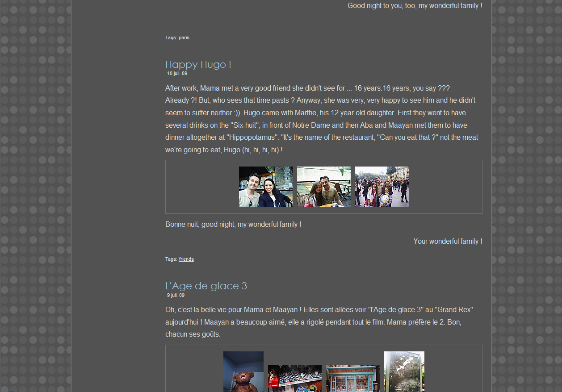Enlarge the chess sets photo thumbnail
Viewport: 562px width, 392px height.
pyautogui.click(x=294, y=378)
